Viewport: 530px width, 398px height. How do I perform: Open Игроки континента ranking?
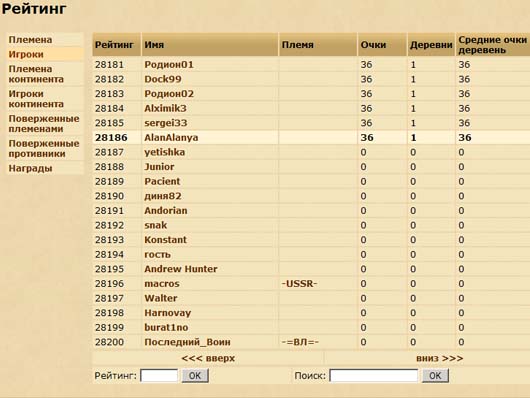point(36,99)
